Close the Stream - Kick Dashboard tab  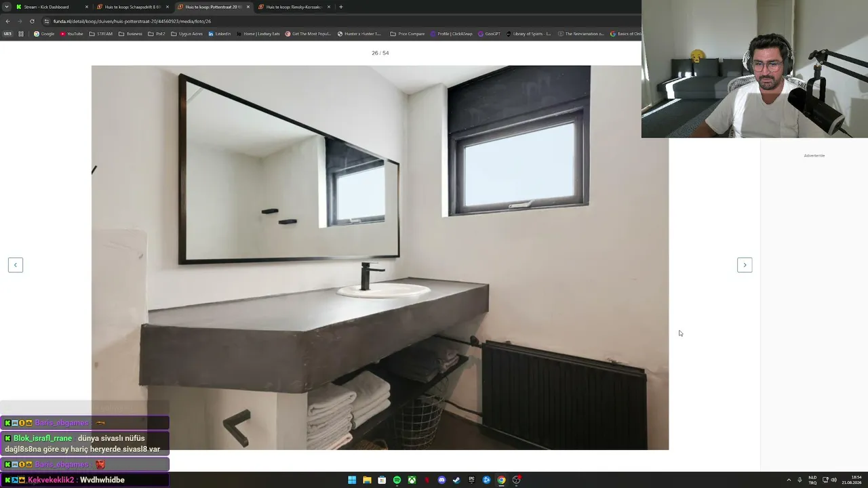[x=87, y=7]
